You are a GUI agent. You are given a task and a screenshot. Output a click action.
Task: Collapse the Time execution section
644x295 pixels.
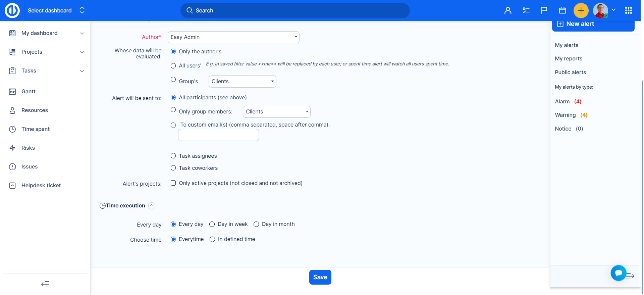tap(152, 206)
